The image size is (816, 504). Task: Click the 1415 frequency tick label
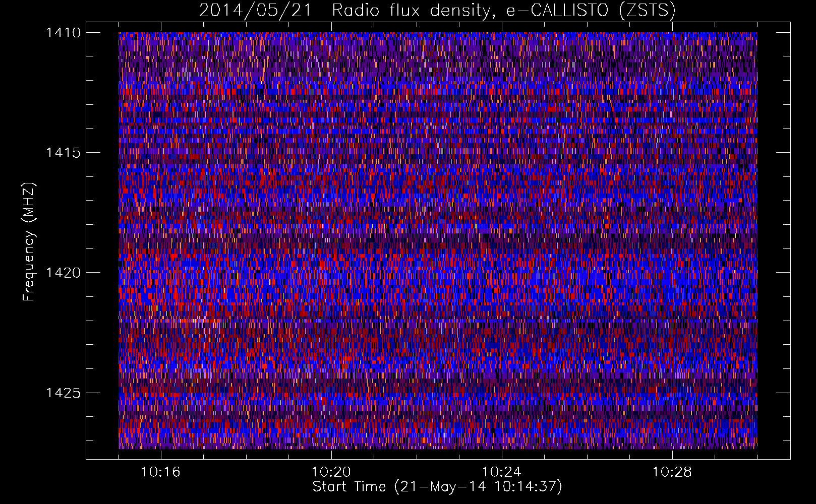63,153
